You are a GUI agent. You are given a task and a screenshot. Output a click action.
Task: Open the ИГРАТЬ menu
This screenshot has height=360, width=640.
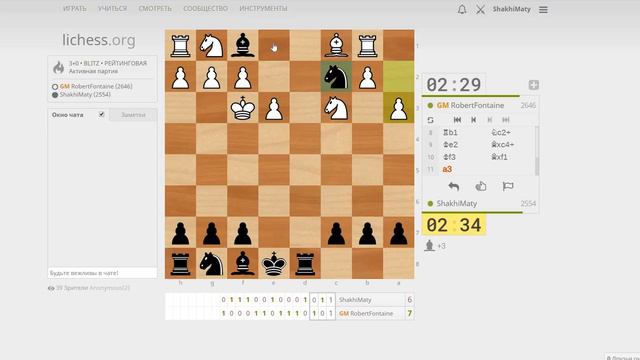click(75, 8)
